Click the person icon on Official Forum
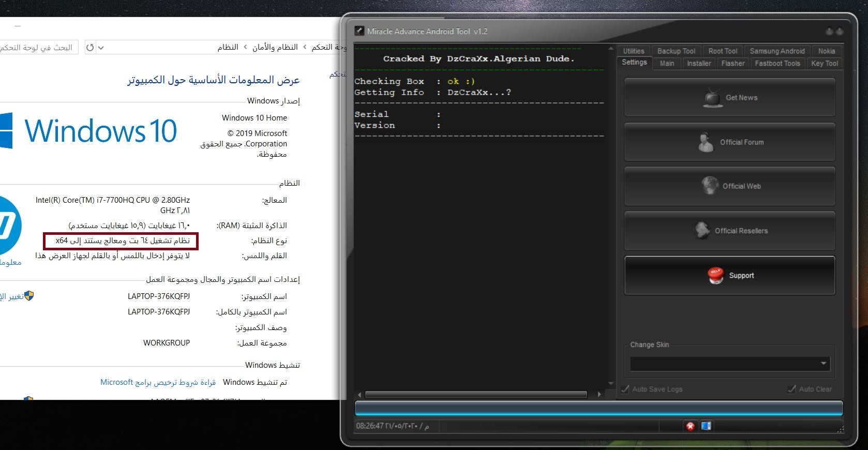This screenshot has width=868, height=450. (706, 142)
